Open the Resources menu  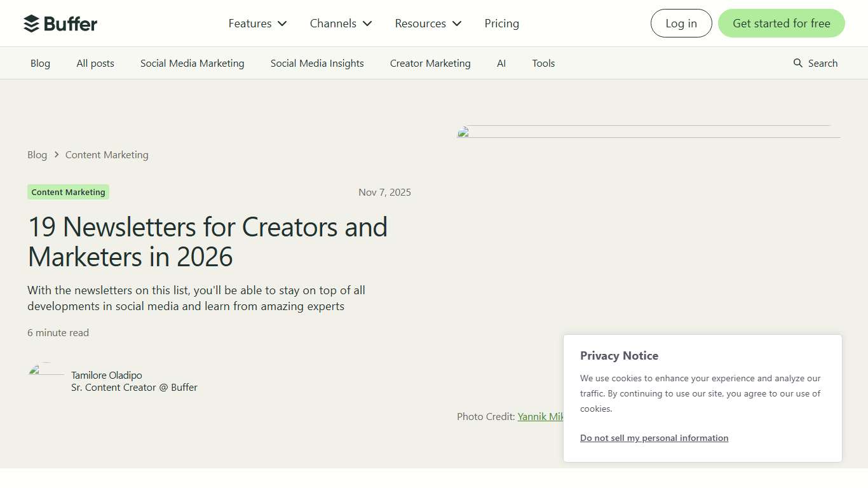coord(427,23)
